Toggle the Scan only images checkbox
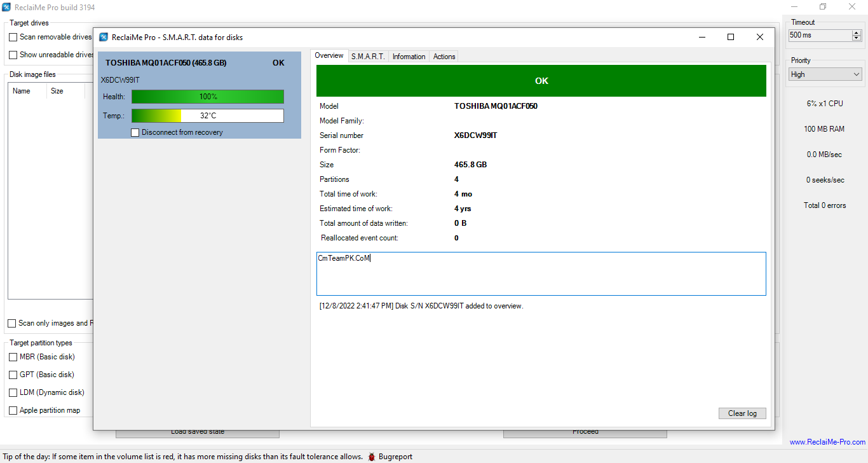The image size is (868, 463). [12, 323]
